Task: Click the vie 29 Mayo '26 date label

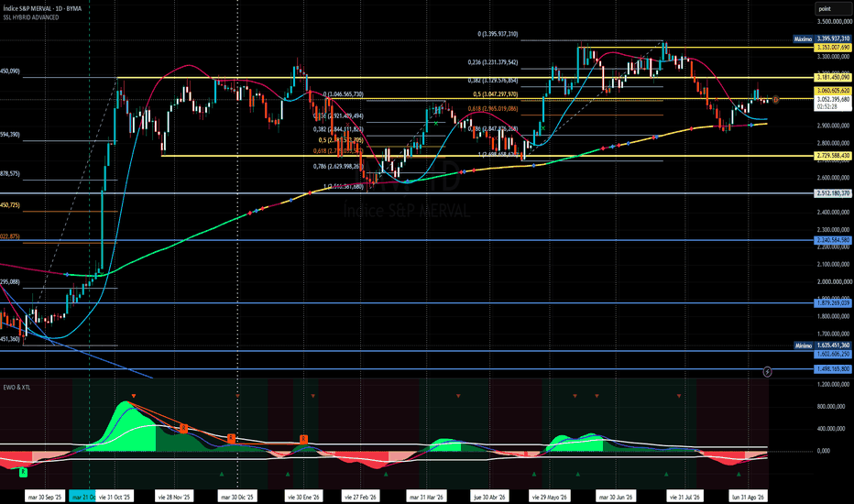Action: click(550, 497)
